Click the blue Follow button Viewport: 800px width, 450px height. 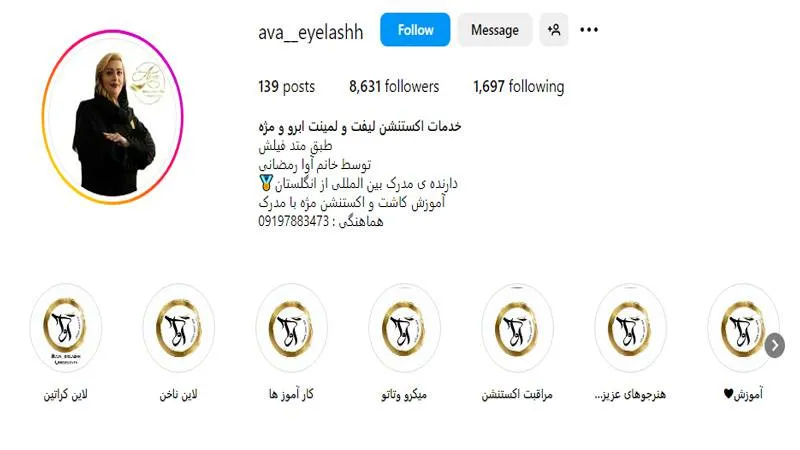[415, 30]
